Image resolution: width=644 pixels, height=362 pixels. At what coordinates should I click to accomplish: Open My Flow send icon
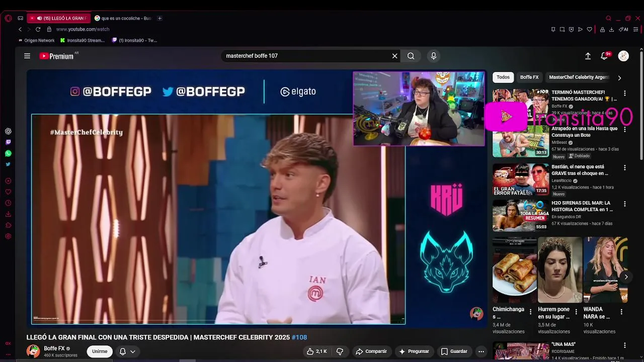click(580, 29)
